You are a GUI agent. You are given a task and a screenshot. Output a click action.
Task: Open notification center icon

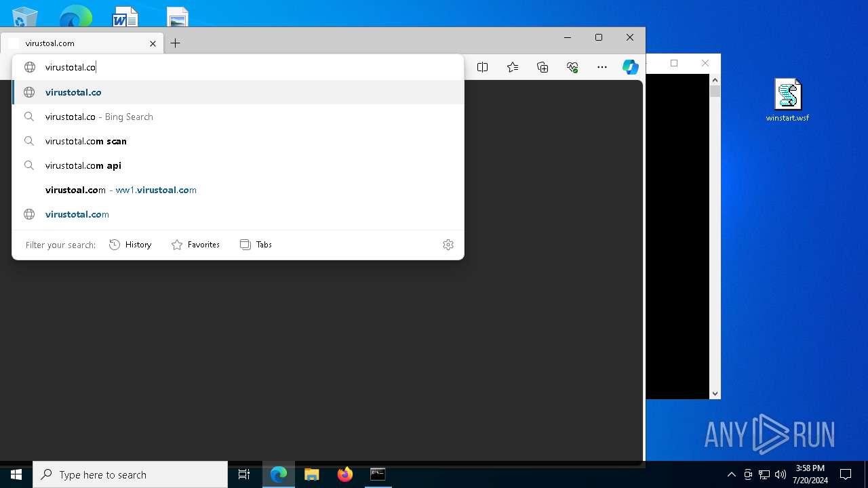point(846,474)
